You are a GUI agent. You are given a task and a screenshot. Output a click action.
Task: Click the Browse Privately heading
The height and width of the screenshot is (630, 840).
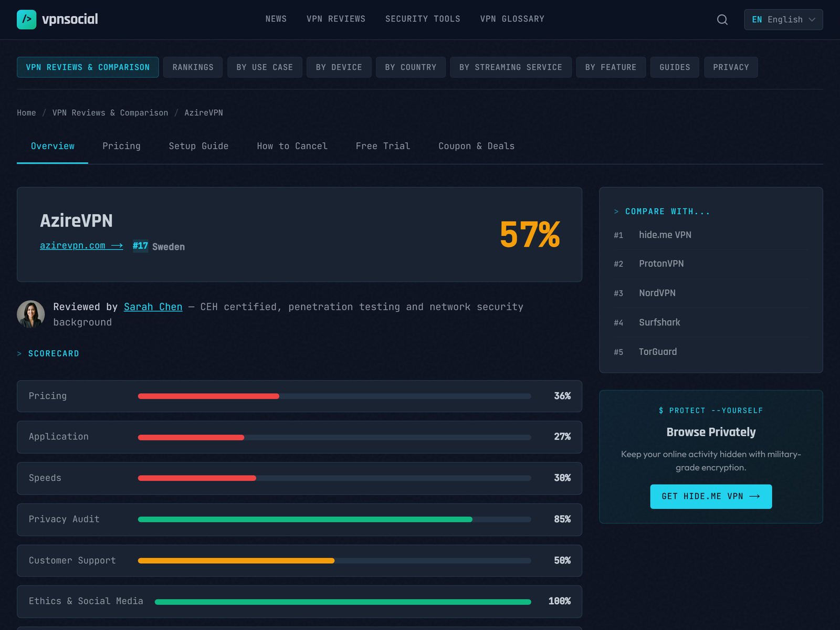tap(711, 432)
